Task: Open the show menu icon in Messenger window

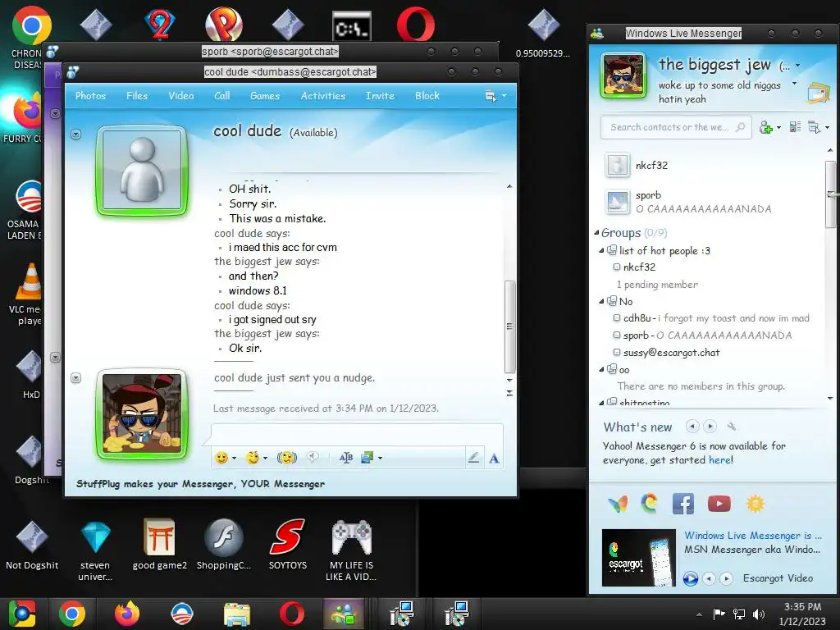Action: pyautogui.click(x=815, y=127)
